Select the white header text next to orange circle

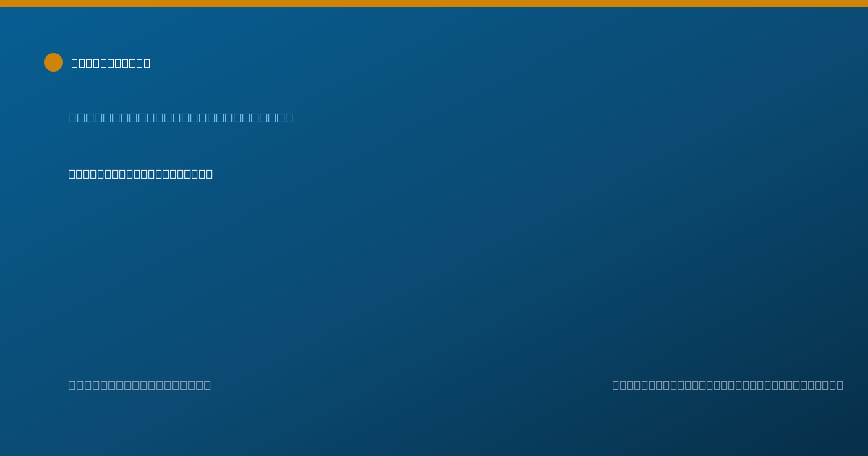[111, 63]
